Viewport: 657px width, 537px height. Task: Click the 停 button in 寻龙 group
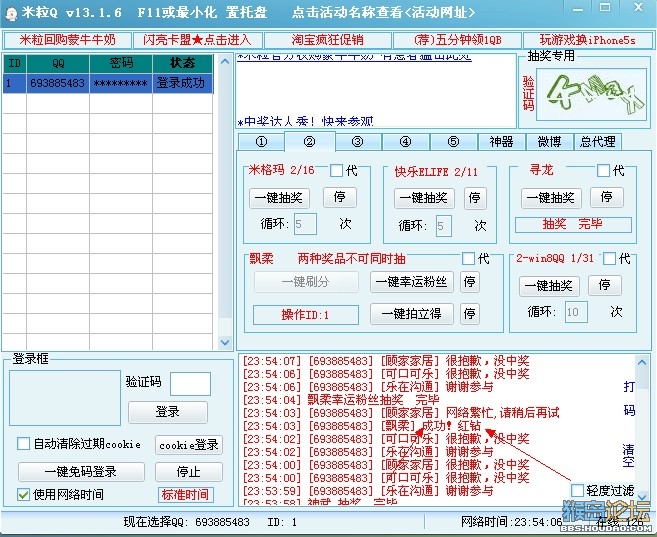607,197
